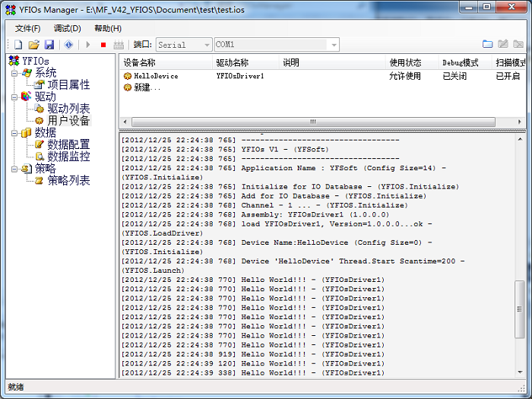
Task: Click log panel vertical scrollbar thumb
Action: (520, 309)
